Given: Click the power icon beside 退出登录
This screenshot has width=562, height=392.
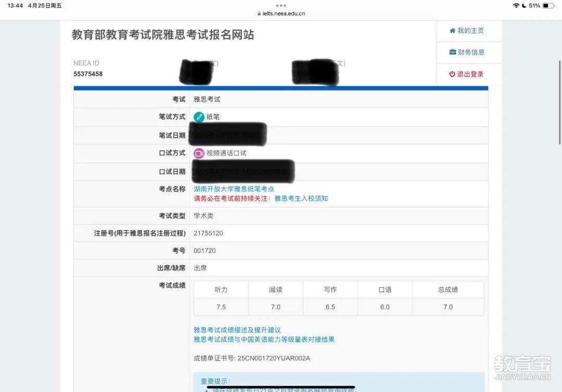Looking at the screenshot, I should tap(452, 74).
